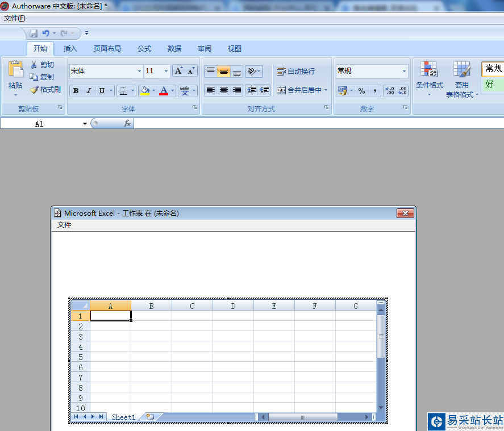
Task: Open the number format dropdown showing 常规
Action: [x=404, y=71]
